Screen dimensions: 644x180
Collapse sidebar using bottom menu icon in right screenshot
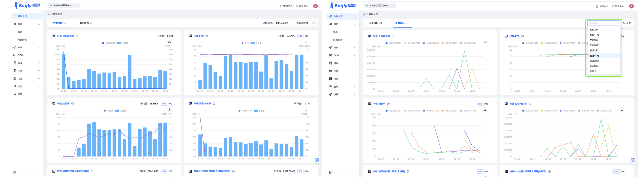330,172
